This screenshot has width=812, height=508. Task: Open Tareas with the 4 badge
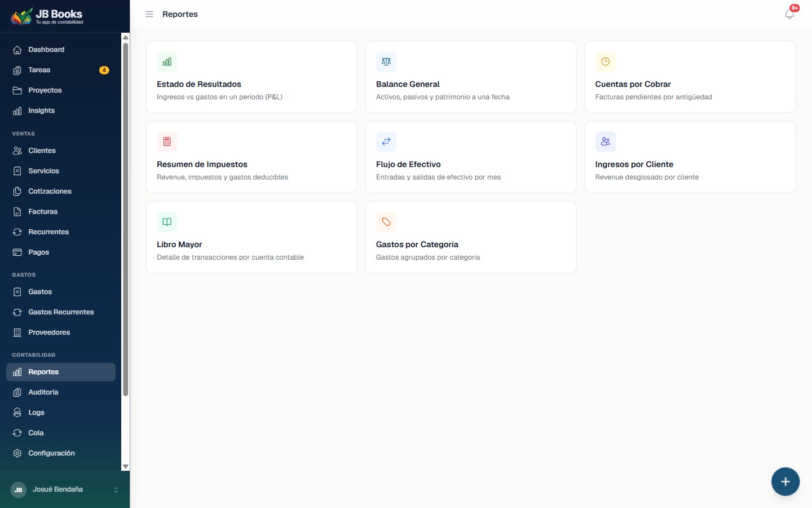click(61, 70)
